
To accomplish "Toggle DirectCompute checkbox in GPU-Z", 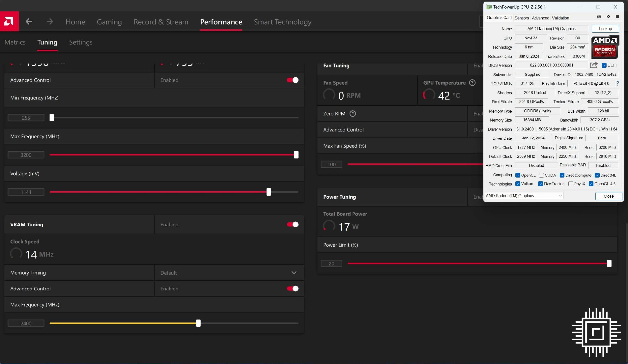I will pos(562,175).
